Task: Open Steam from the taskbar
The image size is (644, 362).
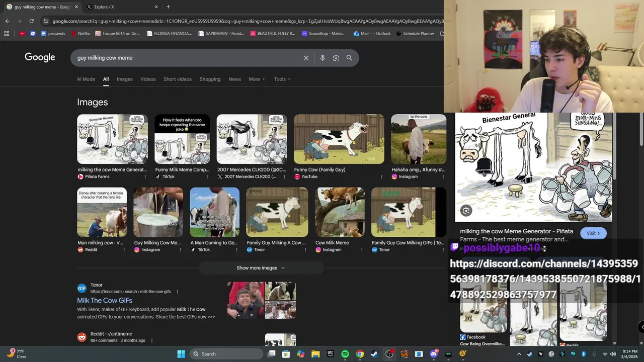Action: point(374,354)
